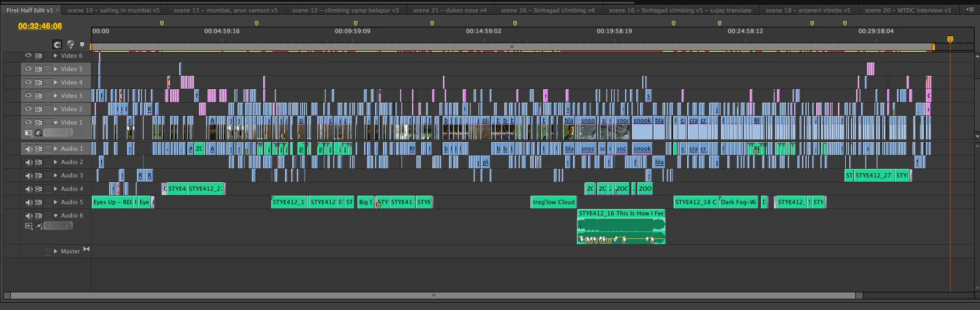Toggle sync lock for Video 6
The height and width of the screenshot is (310, 980).
click(x=39, y=56)
